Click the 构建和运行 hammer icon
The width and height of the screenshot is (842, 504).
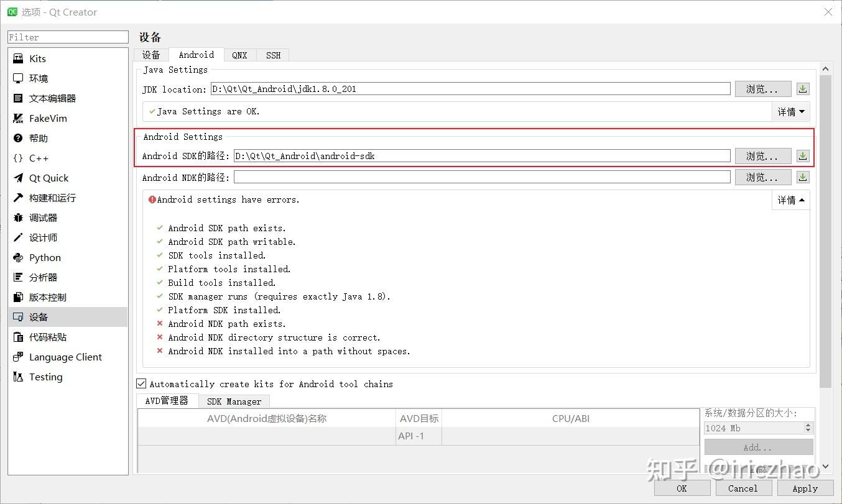tap(18, 198)
